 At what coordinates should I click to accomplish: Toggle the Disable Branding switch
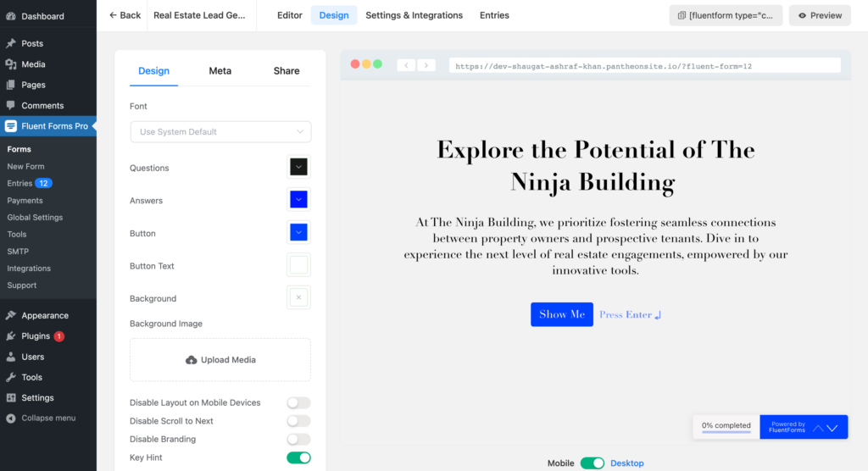tap(298, 440)
